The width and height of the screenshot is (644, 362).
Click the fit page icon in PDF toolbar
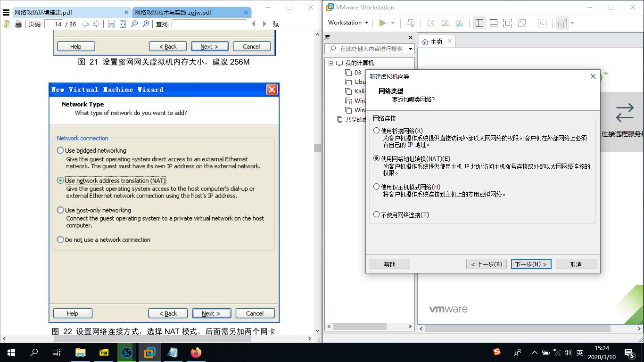[123, 24]
